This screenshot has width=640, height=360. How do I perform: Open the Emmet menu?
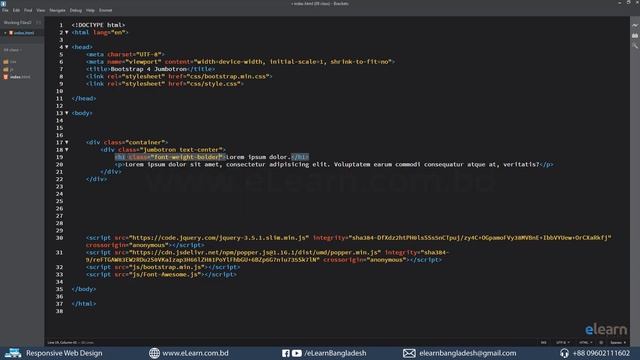click(105, 10)
